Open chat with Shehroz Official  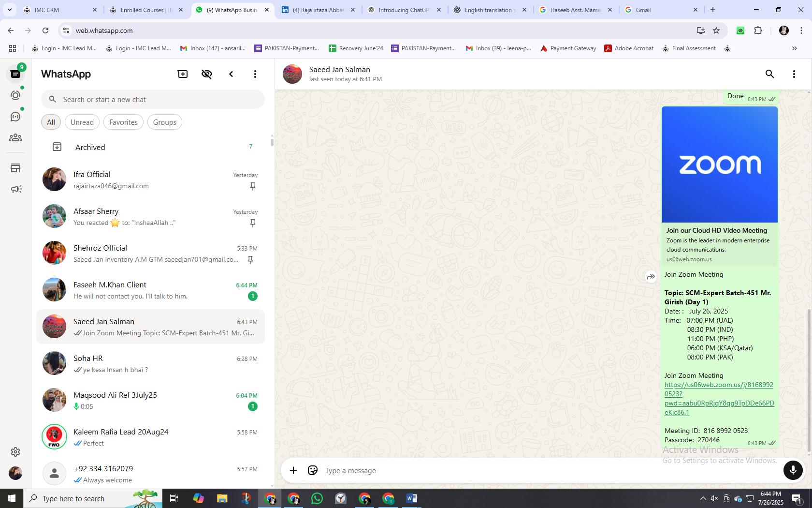click(151, 254)
